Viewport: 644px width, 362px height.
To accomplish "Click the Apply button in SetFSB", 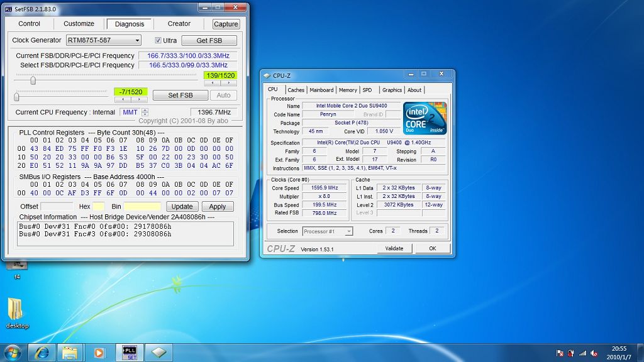I will [217, 206].
